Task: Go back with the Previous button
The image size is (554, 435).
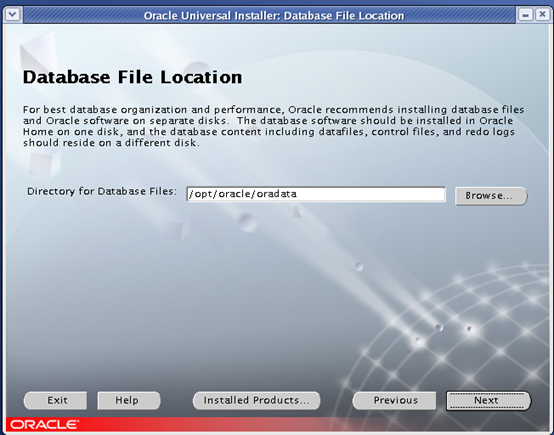Action: click(x=395, y=400)
